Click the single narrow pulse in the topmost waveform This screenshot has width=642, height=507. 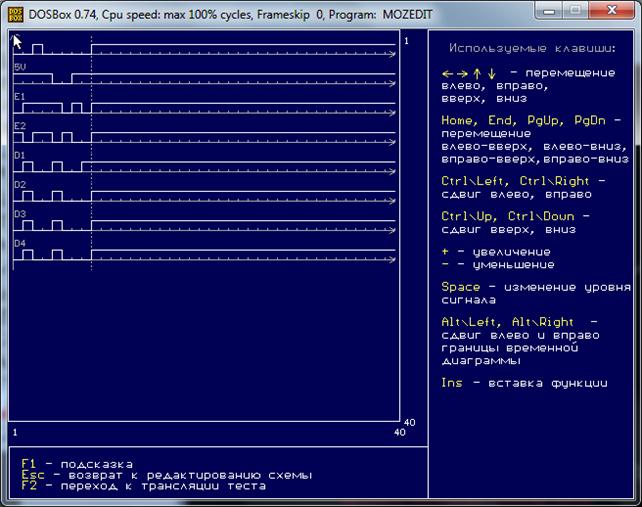[37, 50]
